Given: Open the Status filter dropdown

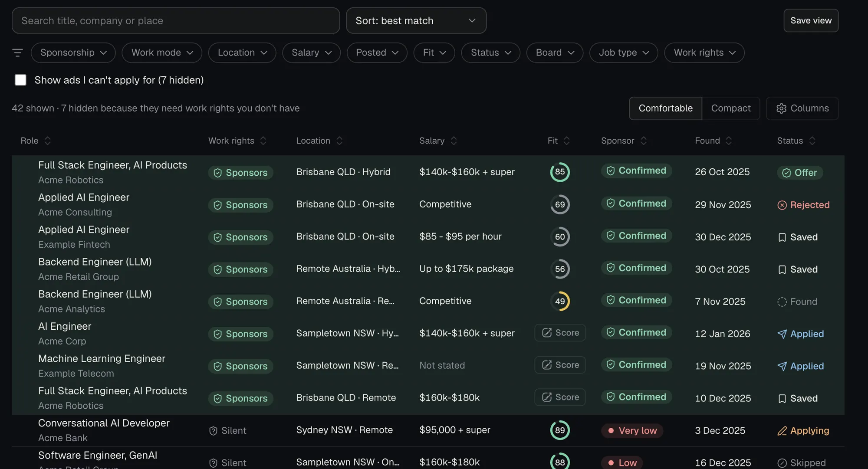Looking at the screenshot, I should point(491,52).
